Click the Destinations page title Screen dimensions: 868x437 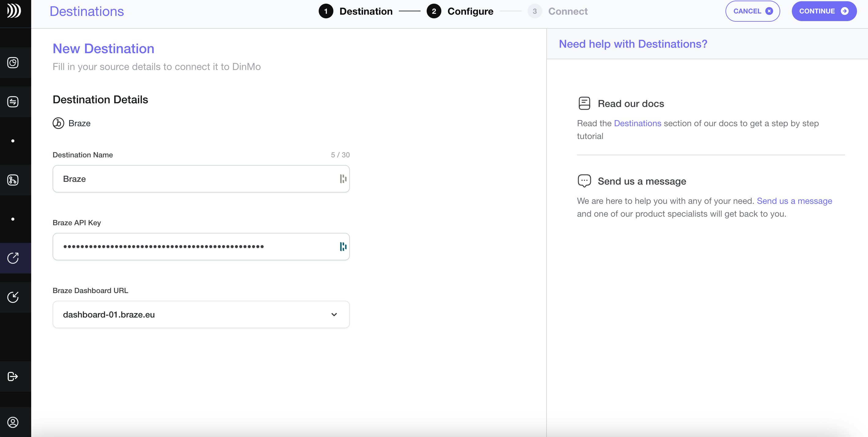pos(87,11)
